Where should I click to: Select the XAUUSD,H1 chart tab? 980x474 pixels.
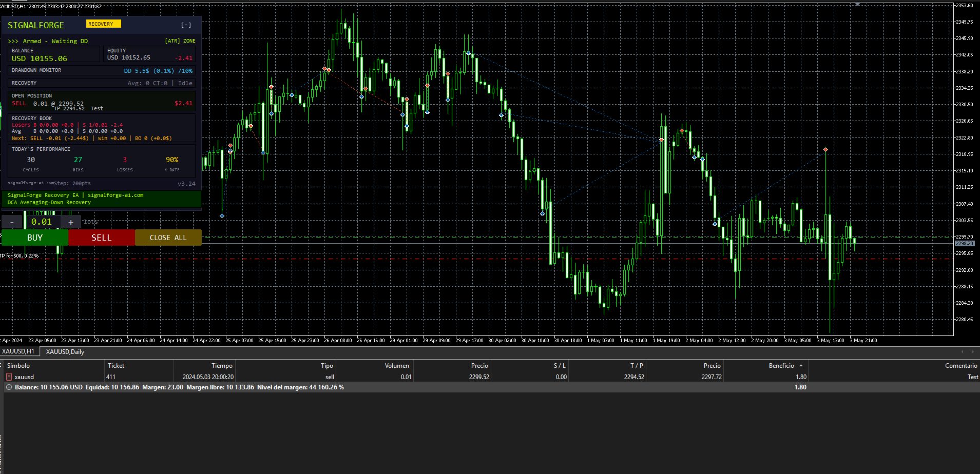point(18,351)
